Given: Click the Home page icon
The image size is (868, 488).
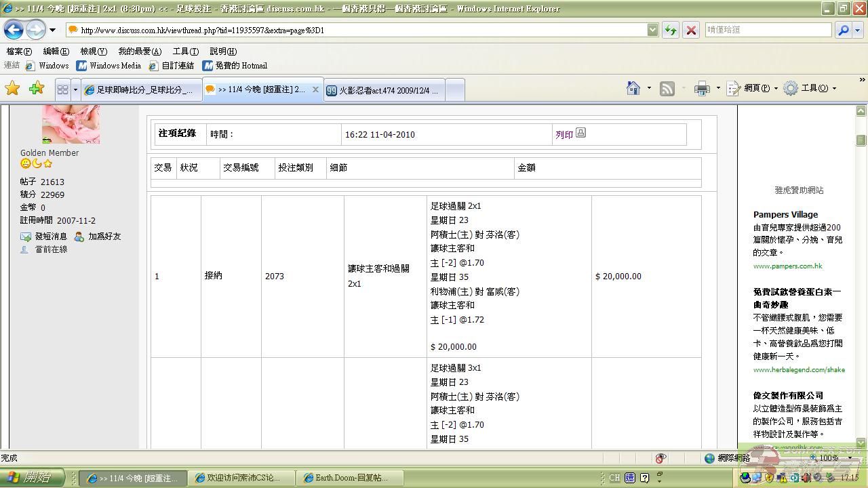Looking at the screenshot, I should pos(633,89).
